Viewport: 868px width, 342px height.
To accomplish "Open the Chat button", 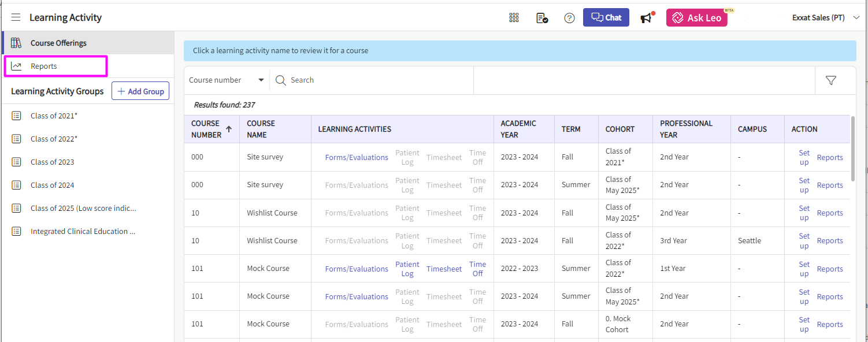I will [606, 17].
